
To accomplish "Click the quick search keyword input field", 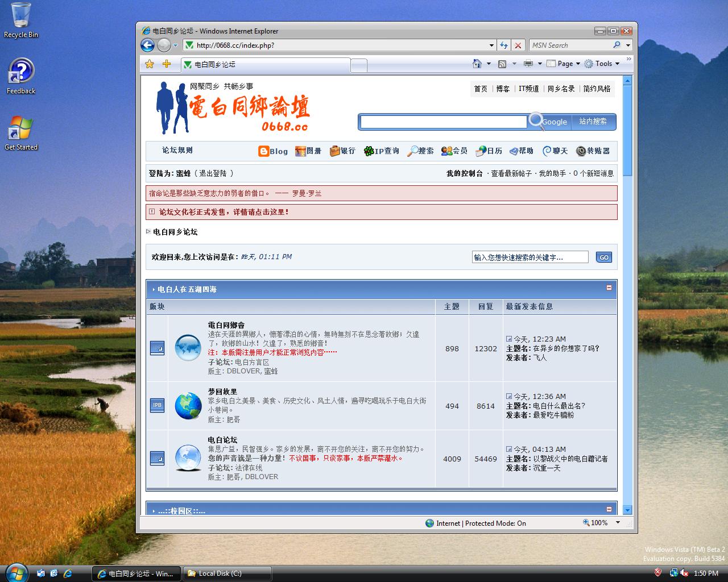I will 530,257.
